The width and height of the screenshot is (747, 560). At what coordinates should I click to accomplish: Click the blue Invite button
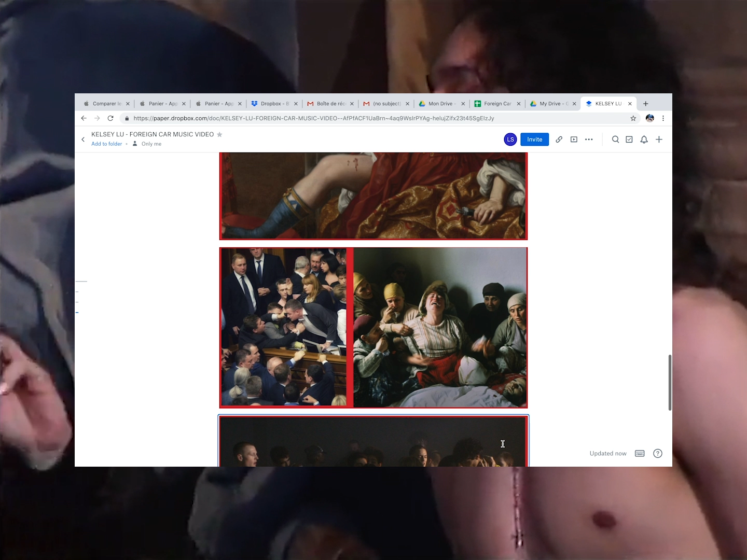(x=535, y=139)
